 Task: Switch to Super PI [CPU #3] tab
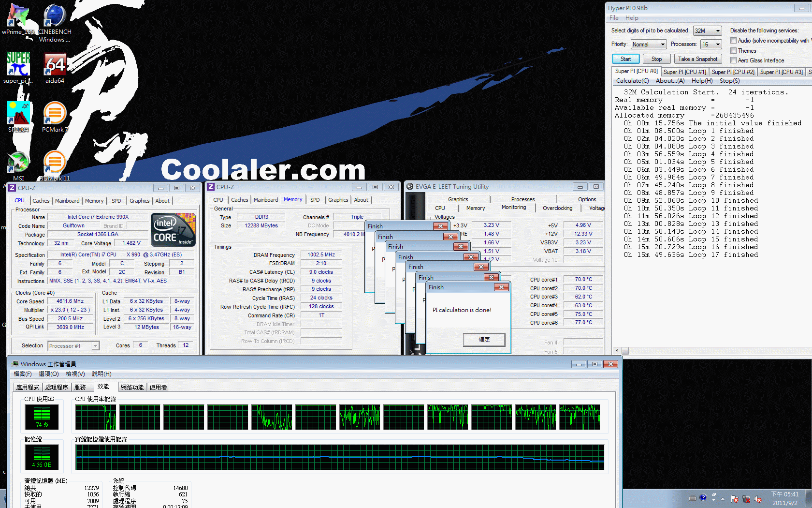(781, 72)
